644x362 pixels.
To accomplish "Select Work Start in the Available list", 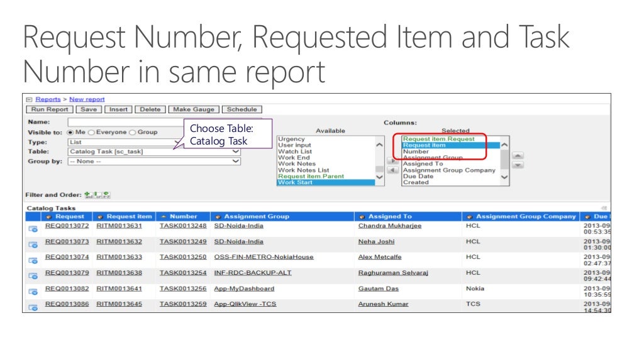I will [326, 182].
